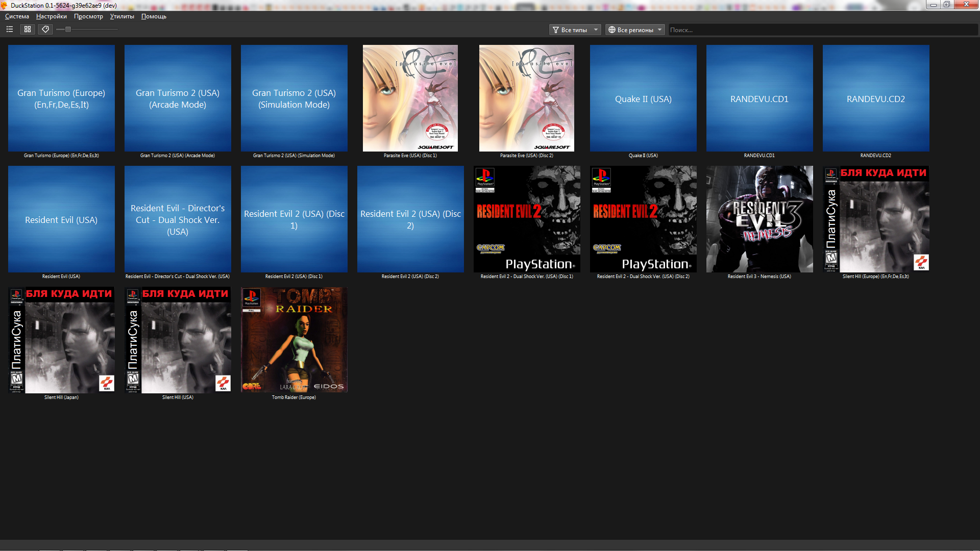Adjust the cover size slider
Viewport: 980px width, 551px height.
[68, 30]
